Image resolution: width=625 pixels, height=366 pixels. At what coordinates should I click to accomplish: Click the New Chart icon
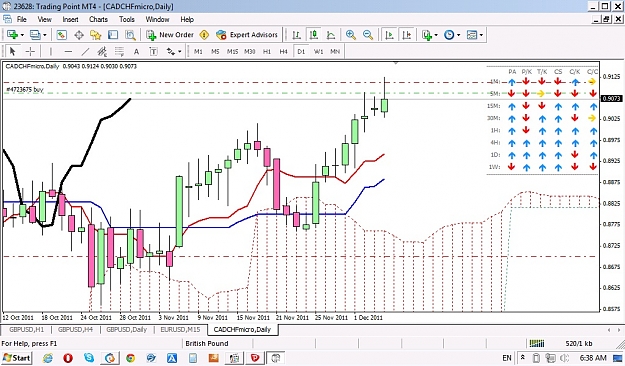click(12, 35)
